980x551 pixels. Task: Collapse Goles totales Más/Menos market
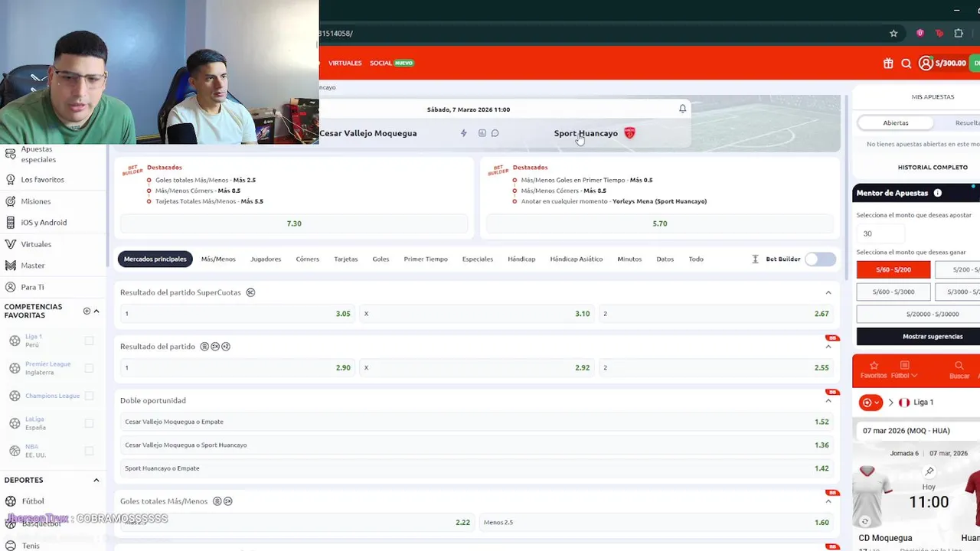pos(828,501)
